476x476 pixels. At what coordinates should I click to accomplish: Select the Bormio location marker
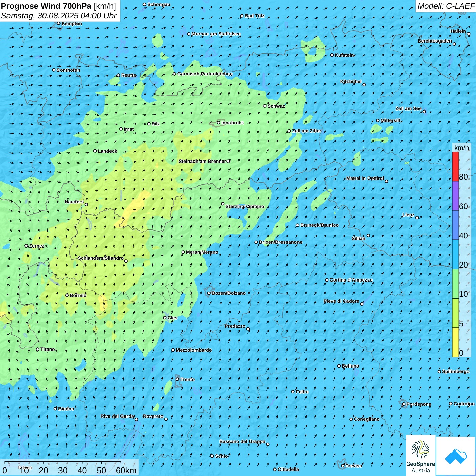click(x=67, y=295)
